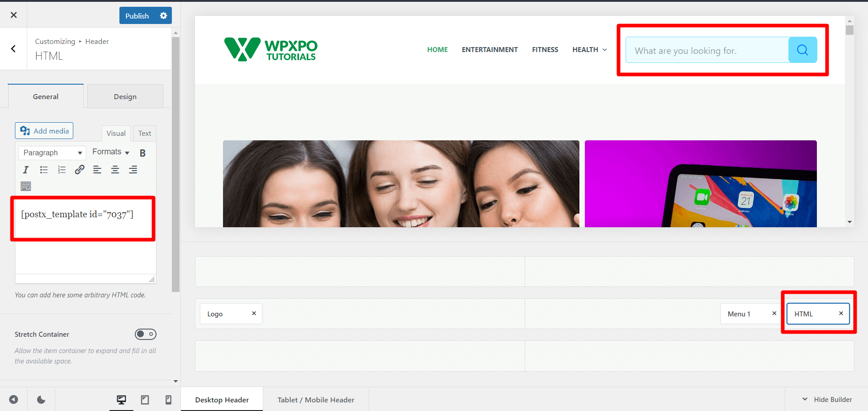Remove the HTML widget from the header
The height and width of the screenshot is (411, 868).
841,313
